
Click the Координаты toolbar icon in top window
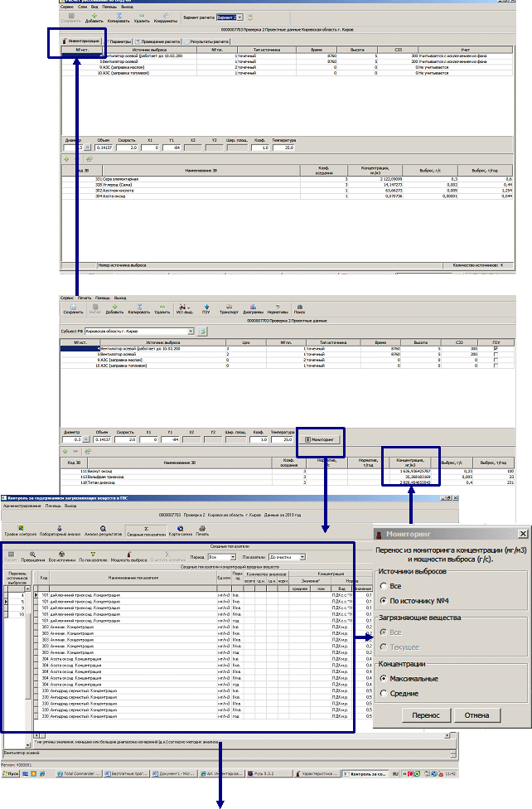click(x=166, y=17)
